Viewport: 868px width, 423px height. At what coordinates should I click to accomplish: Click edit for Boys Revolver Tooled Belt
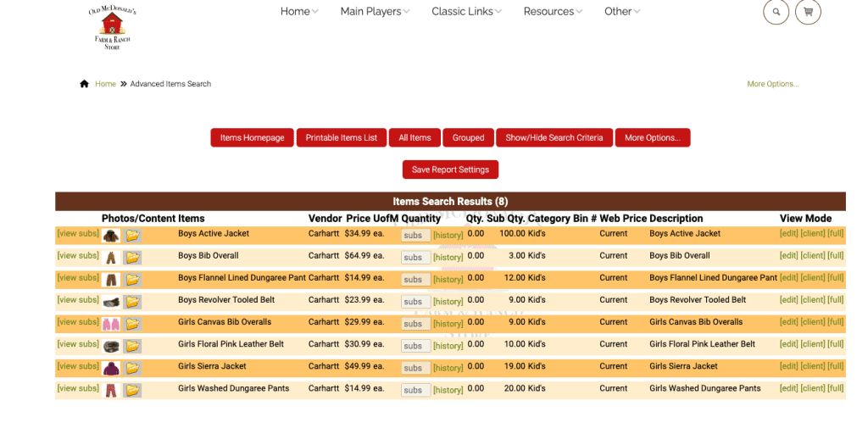click(x=789, y=300)
